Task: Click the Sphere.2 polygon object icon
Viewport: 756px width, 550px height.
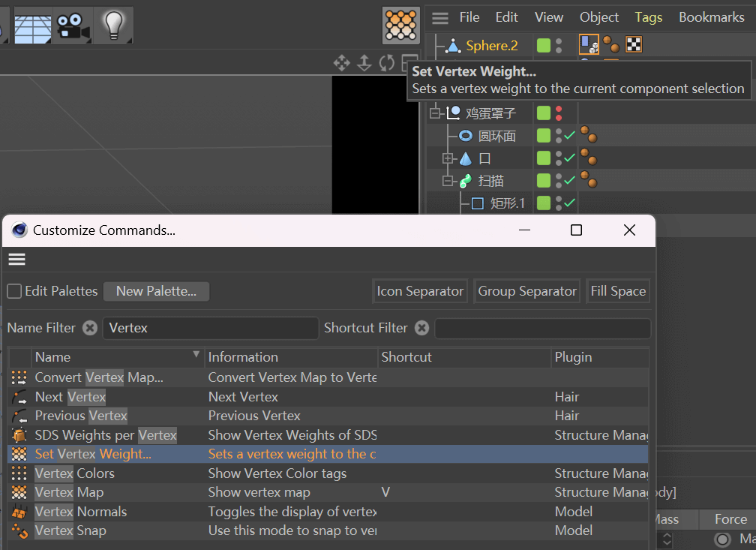Action: click(453, 46)
